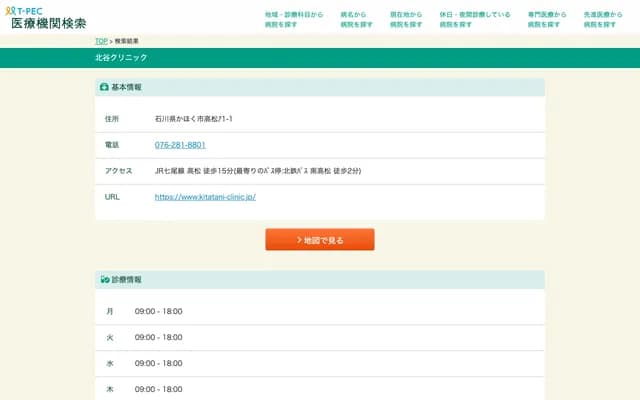Open 先進医療から病院を探す menu item
The height and width of the screenshot is (400, 640).
pos(603,19)
